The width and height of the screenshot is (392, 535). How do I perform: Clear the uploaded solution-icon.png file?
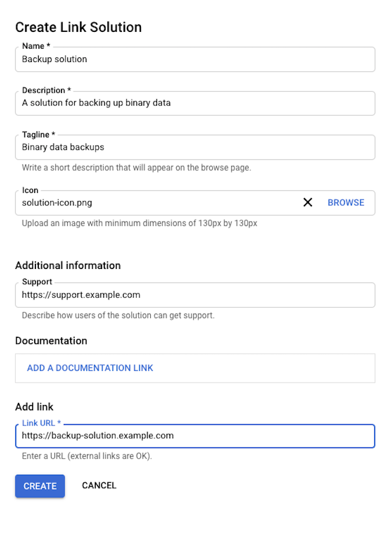[308, 202]
